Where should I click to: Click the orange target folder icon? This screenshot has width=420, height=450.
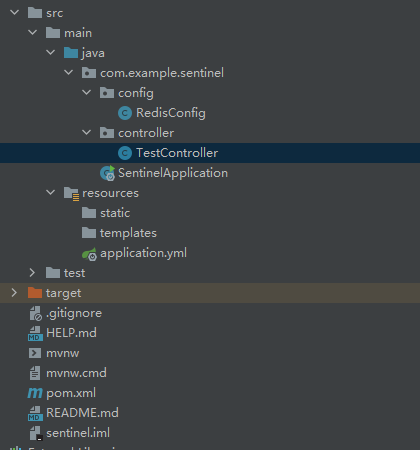pos(35,293)
